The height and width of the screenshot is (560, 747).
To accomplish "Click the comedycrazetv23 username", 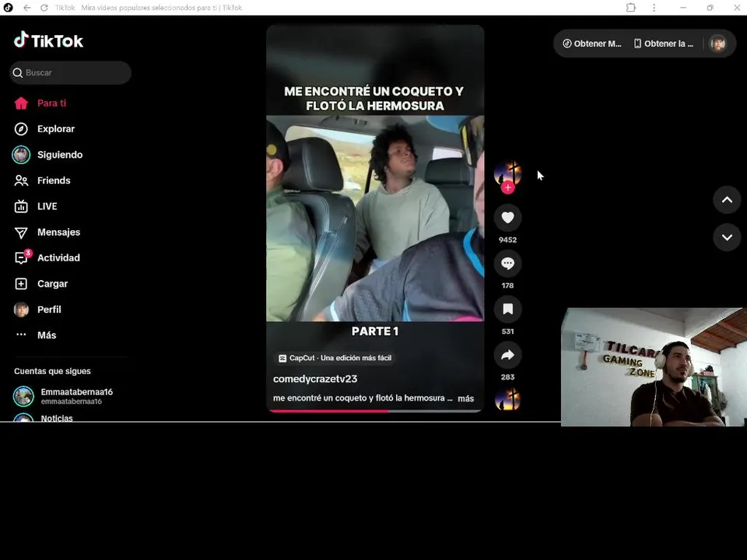I will pos(315,379).
